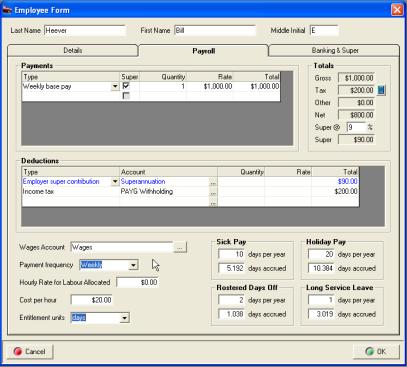Viewport: 407px width, 367px height.
Task: Click Long Service Leave days accrued field
Action: 321,314
